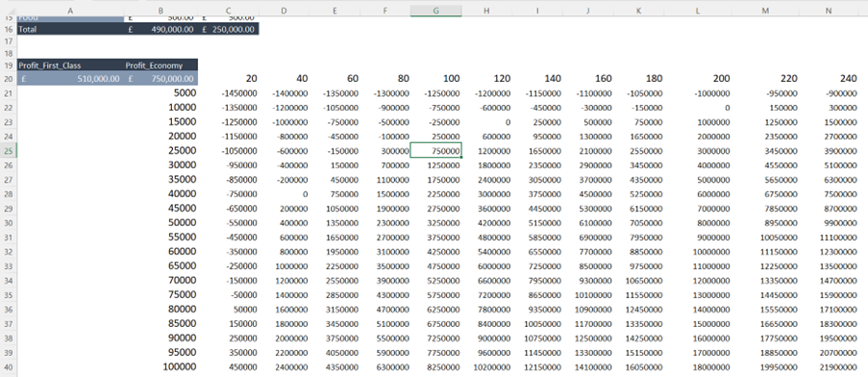Click the '750,000.00' Profit_Economy value cell

click(x=161, y=79)
